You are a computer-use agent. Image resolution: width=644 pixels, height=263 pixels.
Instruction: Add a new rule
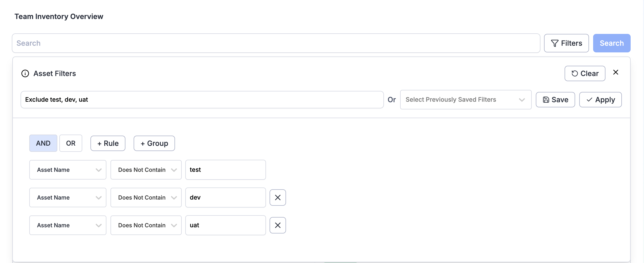click(x=108, y=143)
